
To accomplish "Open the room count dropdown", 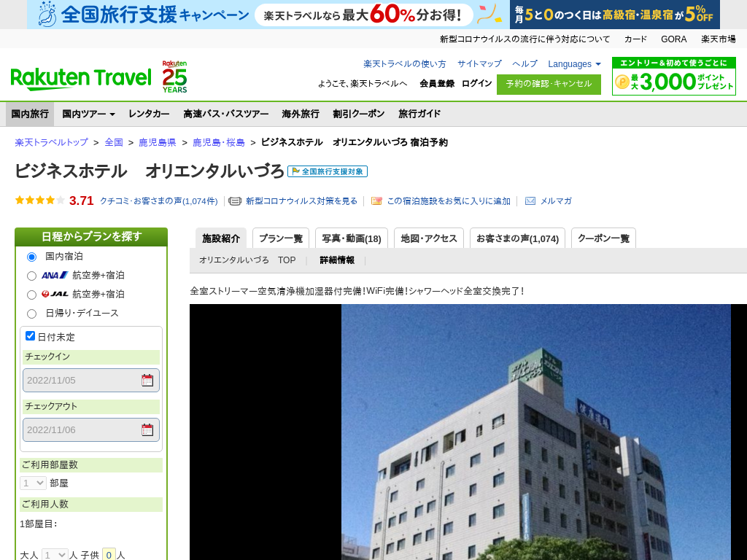I will coord(33,483).
